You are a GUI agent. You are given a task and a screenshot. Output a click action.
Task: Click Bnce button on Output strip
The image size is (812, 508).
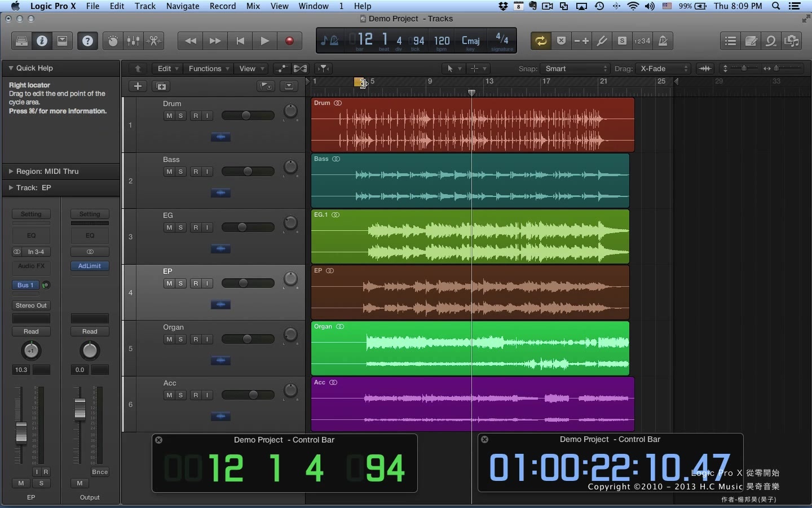100,472
